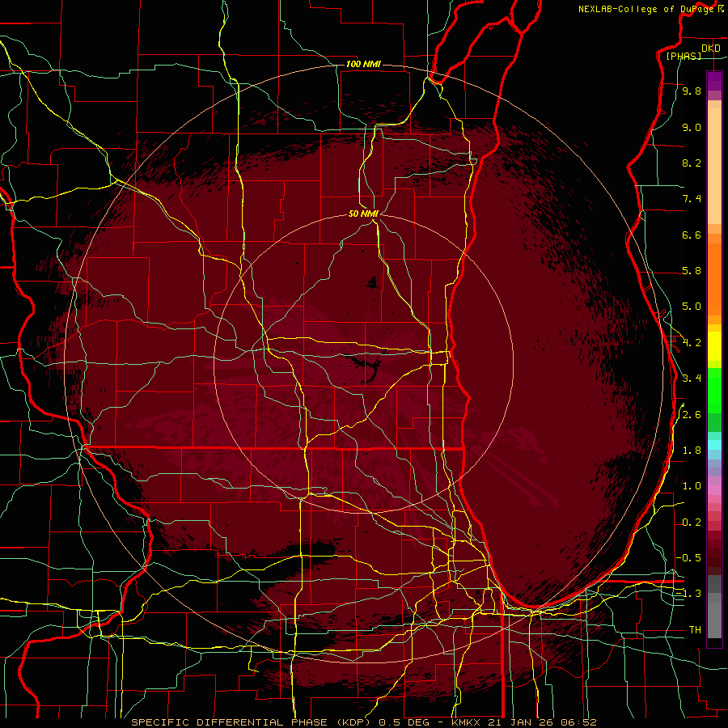Click the 21 JAN 26 date text
The height and width of the screenshot is (728, 728).
[x=522, y=722]
